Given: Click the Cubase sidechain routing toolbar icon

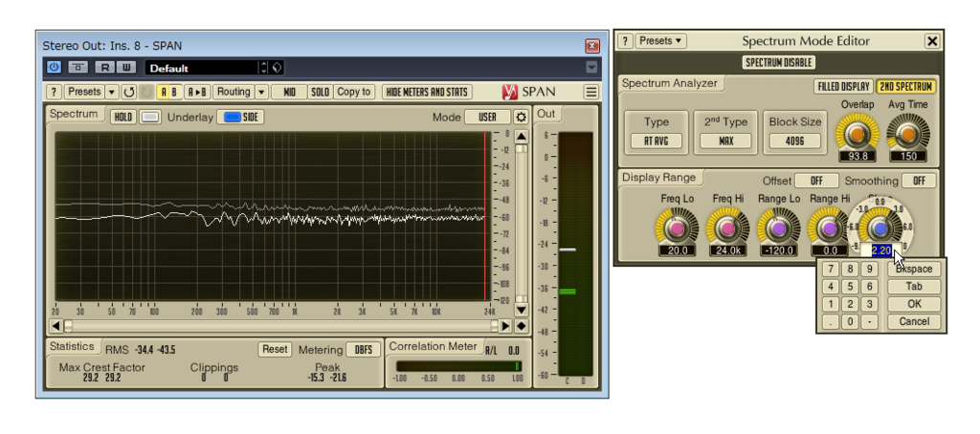Looking at the screenshot, I should point(78,67).
